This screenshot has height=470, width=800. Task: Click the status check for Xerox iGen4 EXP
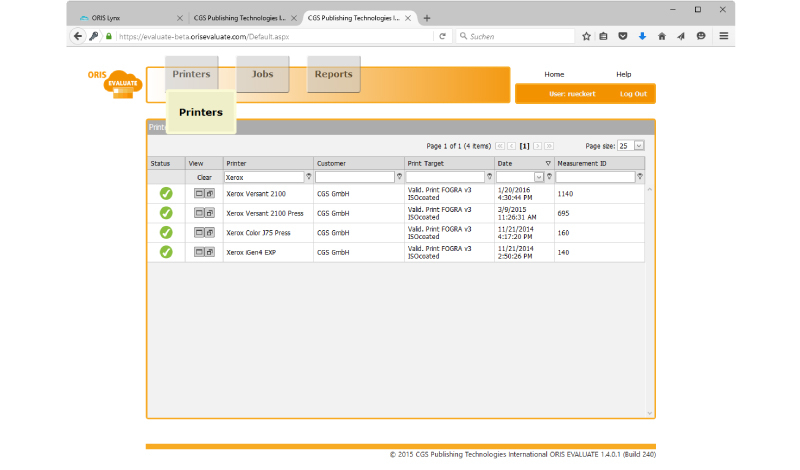[x=166, y=252]
